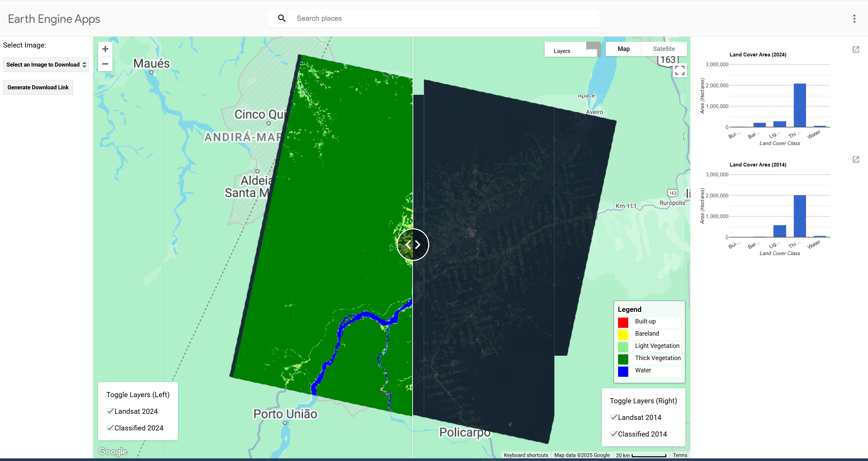
Task: Click the Water color swatch in the Legend
Action: [623, 371]
